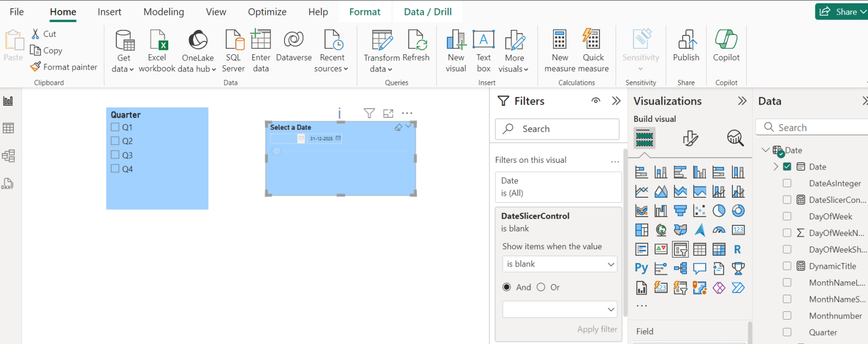
Task: Switch to the View ribbon tab
Action: [216, 12]
